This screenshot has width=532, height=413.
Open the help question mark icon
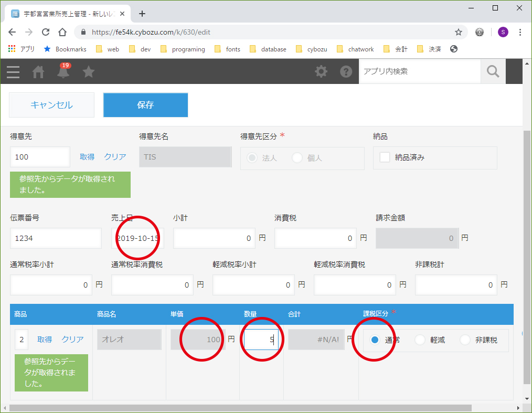(x=346, y=71)
